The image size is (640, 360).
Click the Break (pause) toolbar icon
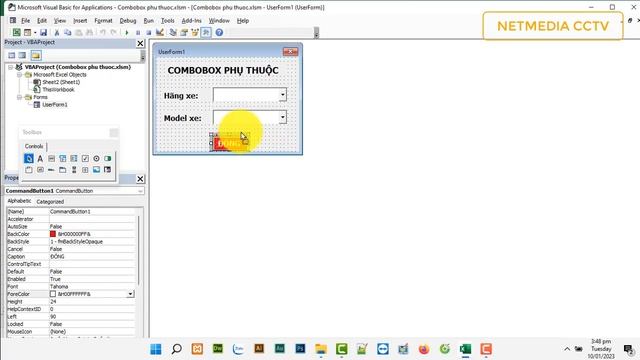[x=138, y=32]
